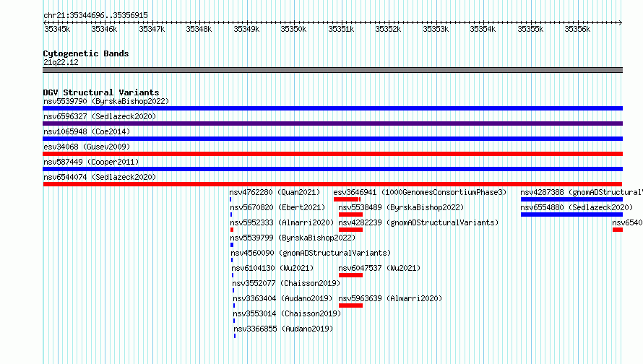This screenshot has width=643, height=364.
Task: Click the 35348k ruler position
Action: (x=199, y=29)
